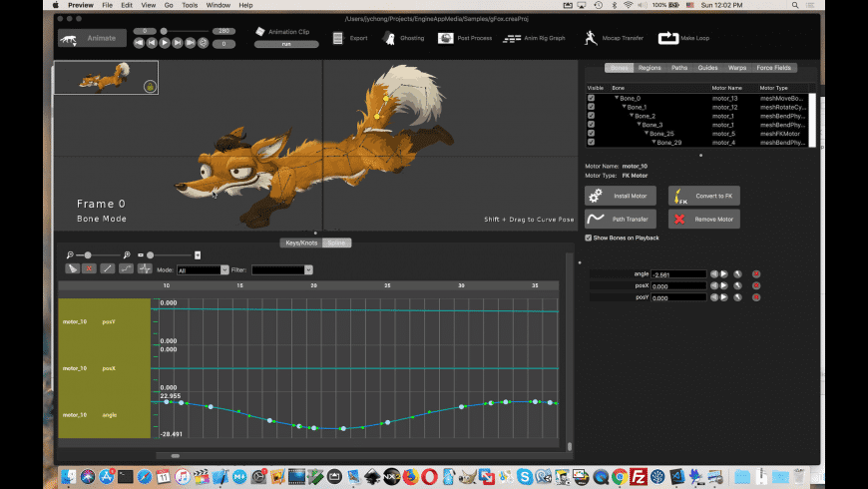Toggle visibility checkbox for Bone_25
This screenshot has height=489, width=868.
[591, 134]
